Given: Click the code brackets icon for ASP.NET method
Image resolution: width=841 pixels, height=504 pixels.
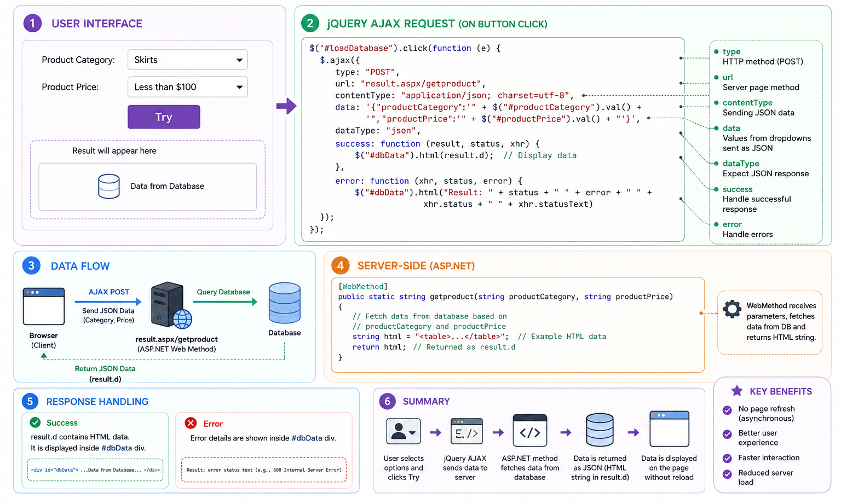Looking at the screenshot, I should 530,431.
